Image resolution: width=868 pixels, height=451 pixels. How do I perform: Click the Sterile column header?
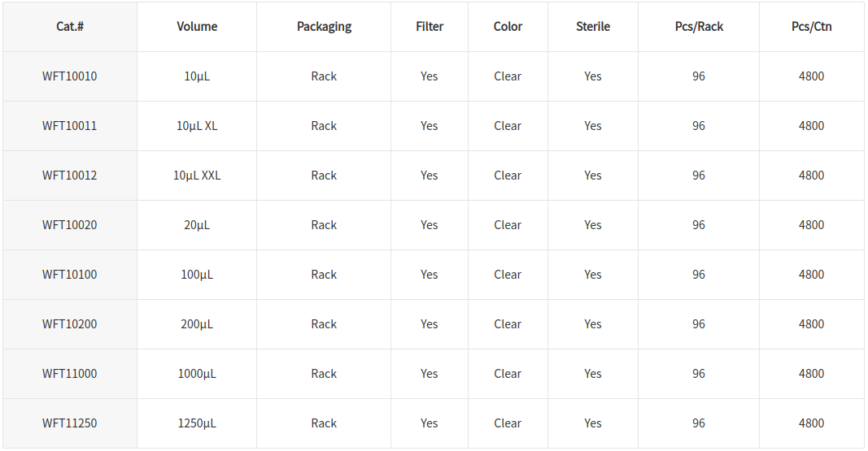(593, 27)
